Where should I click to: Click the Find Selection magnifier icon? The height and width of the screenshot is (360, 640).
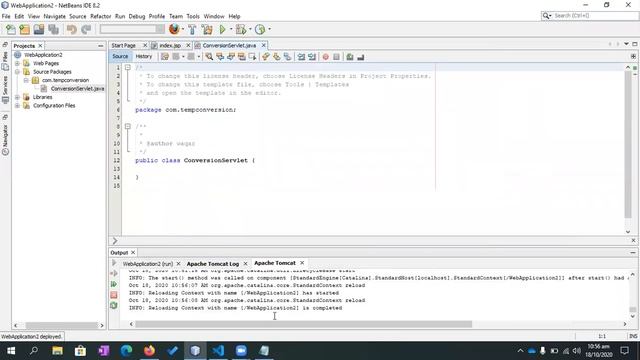click(x=209, y=57)
